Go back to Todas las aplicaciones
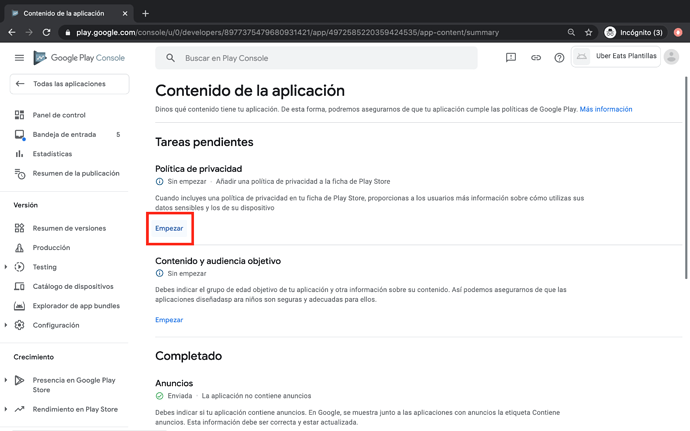Viewport: 690px width, 431px height. (68, 84)
